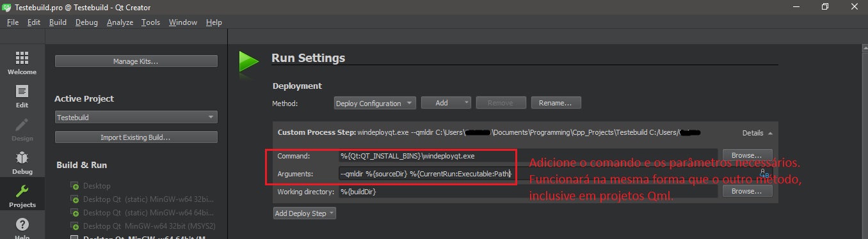868x239 pixels.
Task: Switch to Debug mode
Action: tap(22, 163)
